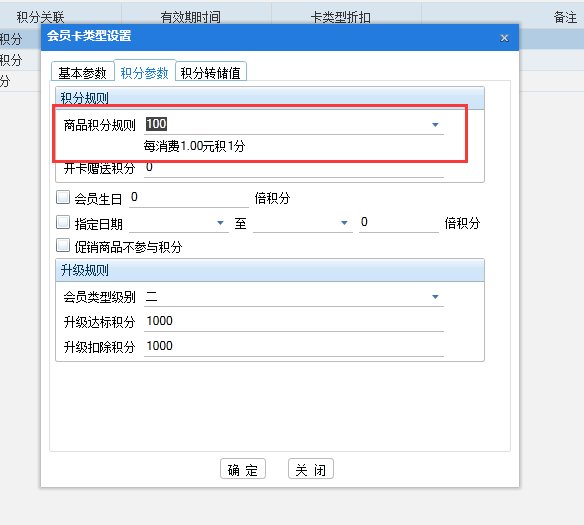This screenshot has height=525, width=584.
Task: Open the 商品积分规则 dropdown arrow
Action: coord(435,125)
